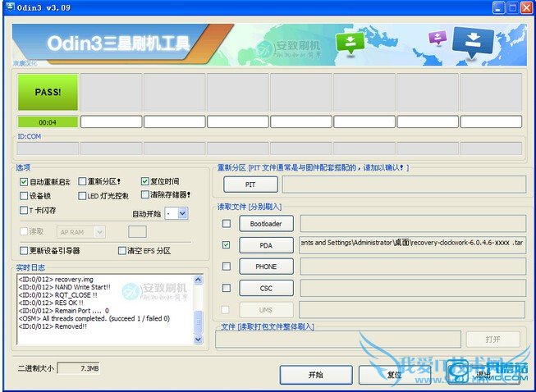
Task: Click the 复位 reset button
Action: pos(394,375)
